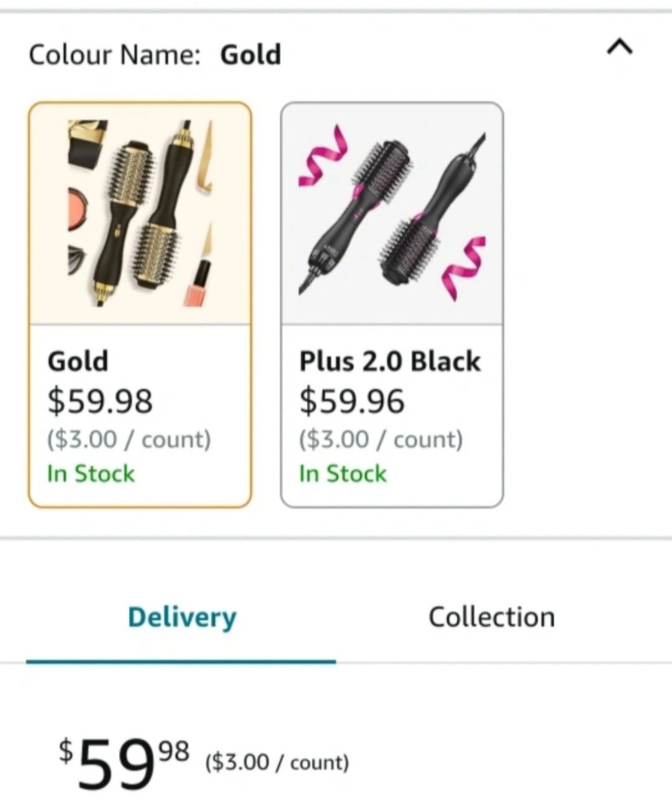Choose the Plus 2.0 Black option label
Screen dimensions: 672x809
[390, 361]
